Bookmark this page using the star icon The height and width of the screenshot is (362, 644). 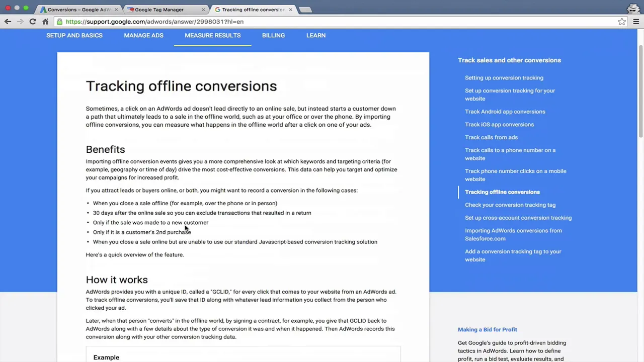coord(622,22)
